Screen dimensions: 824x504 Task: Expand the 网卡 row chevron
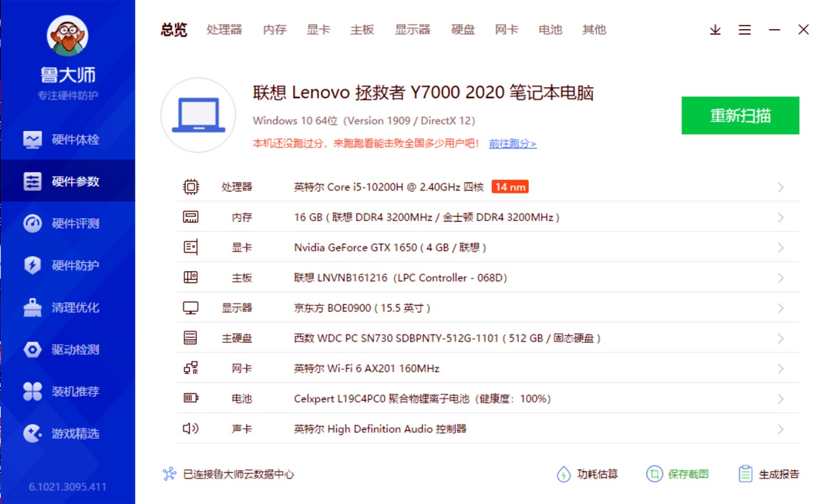(x=781, y=369)
